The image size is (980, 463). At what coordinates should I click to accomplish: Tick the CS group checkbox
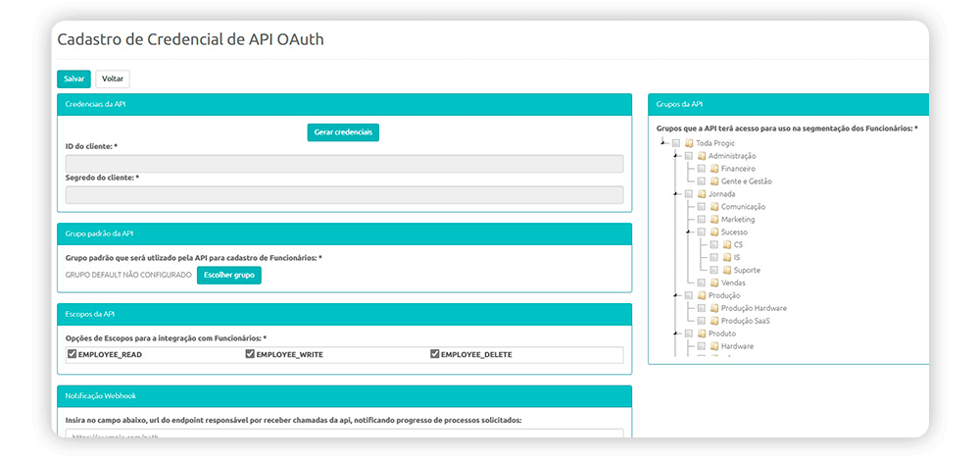[713, 244]
